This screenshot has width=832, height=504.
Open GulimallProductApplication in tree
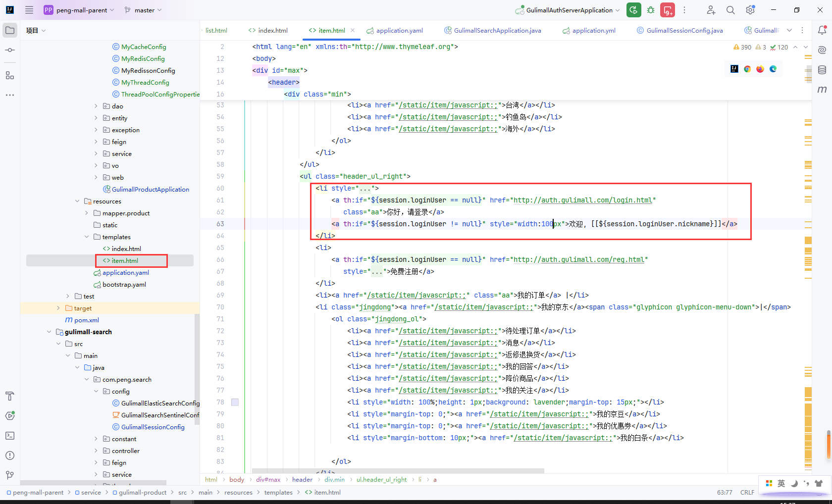tap(146, 189)
